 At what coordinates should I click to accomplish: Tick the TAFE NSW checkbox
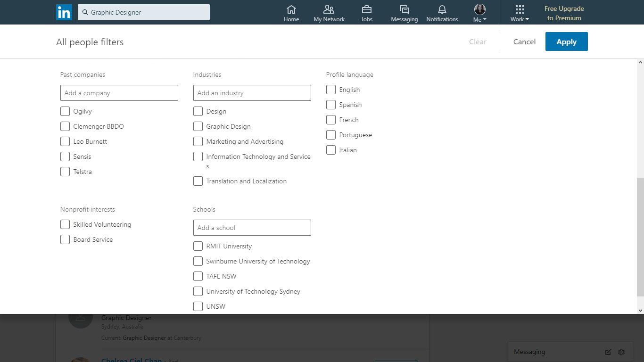pyautogui.click(x=198, y=276)
